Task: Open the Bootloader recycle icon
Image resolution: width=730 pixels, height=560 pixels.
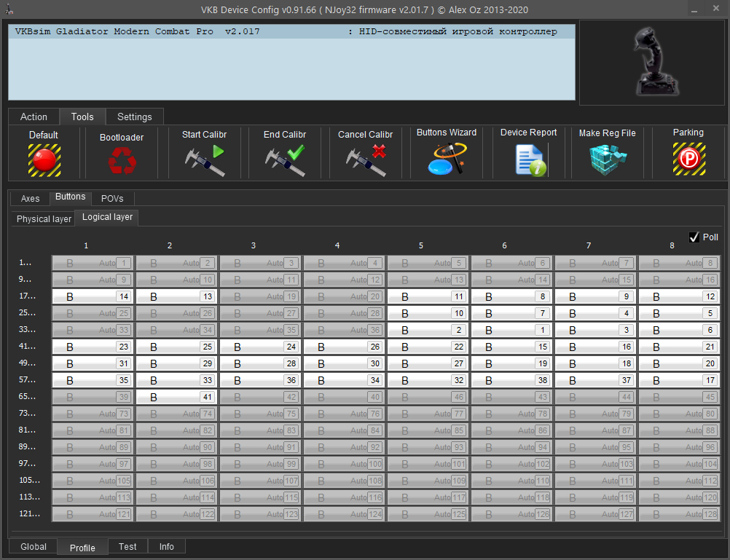Action: tap(122, 161)
